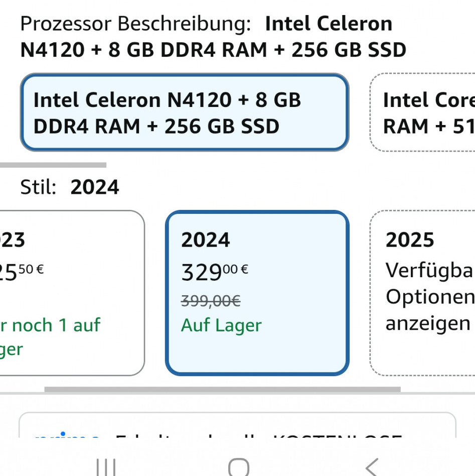
Task: Tap the Android back arrow icon
Action: click(x=372, y=467)
